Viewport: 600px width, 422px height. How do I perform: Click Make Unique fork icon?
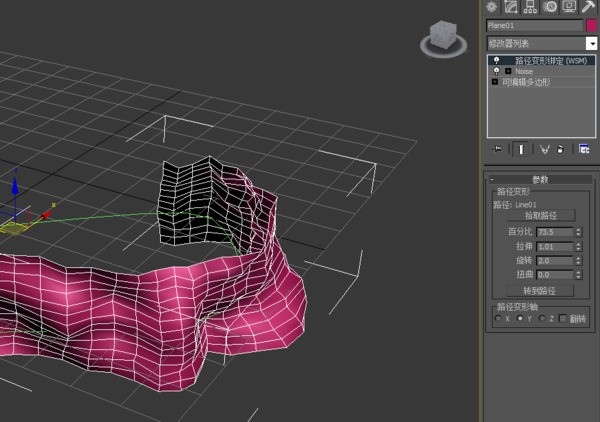[544, 149]
